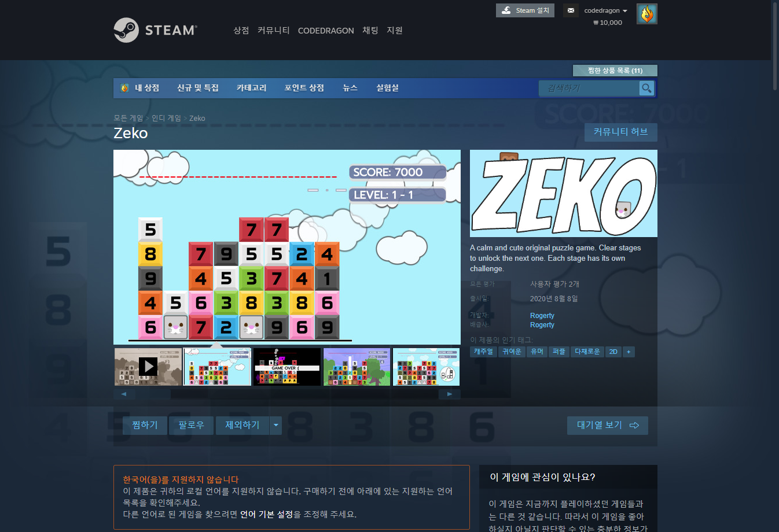Click the small avatar icon beside 내 상점
Image resolution: width=779 pixels, height=532 pixels.
point(124,88)
